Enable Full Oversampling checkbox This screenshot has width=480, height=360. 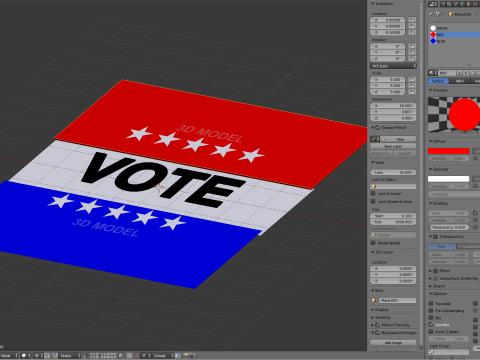(431, 311)
